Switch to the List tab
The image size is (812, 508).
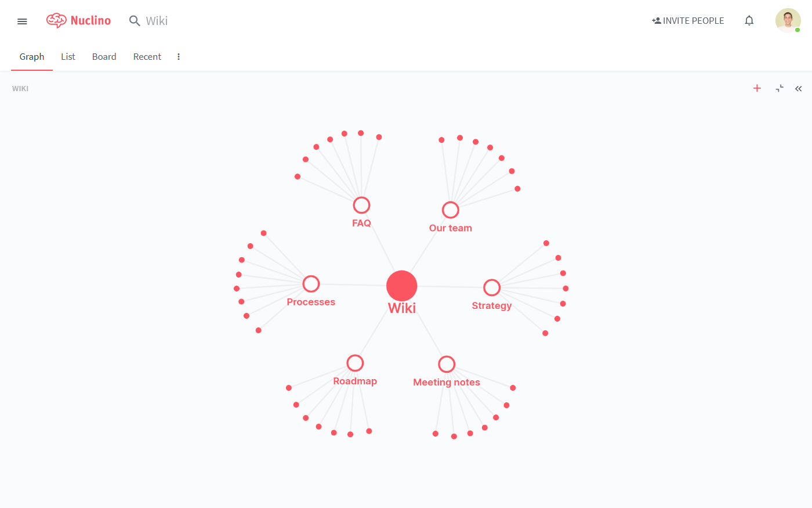tap(68, 57)
